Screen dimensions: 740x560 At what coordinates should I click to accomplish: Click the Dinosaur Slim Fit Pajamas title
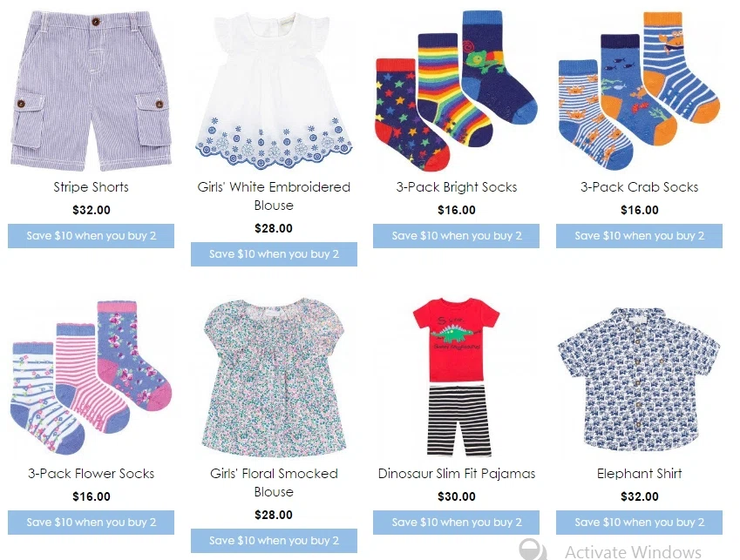pyautogui.click(x=457, y=473)
